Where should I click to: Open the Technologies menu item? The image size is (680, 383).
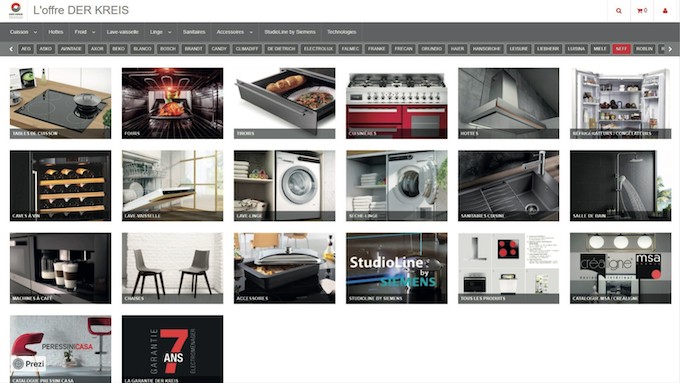tap(341, 32)
